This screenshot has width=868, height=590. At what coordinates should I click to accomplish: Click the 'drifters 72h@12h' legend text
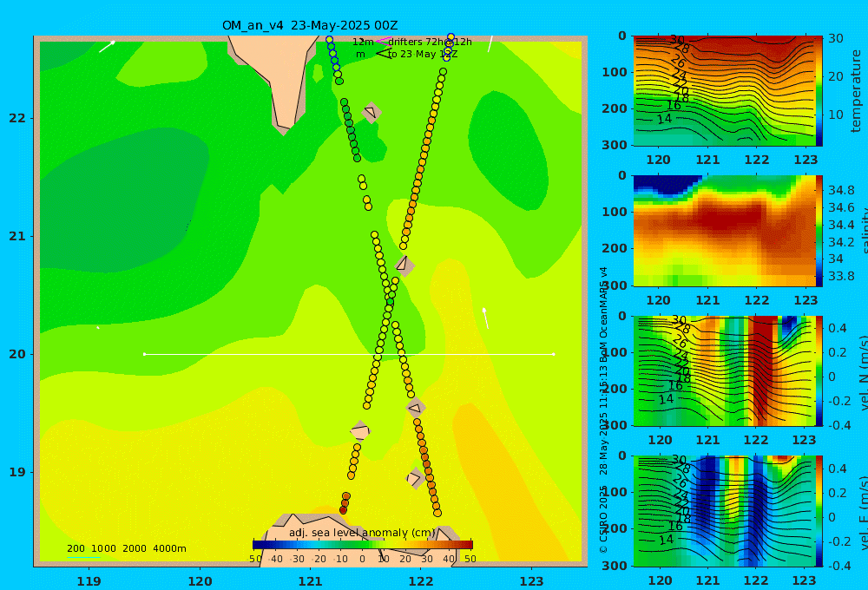[x=431, y=42]
